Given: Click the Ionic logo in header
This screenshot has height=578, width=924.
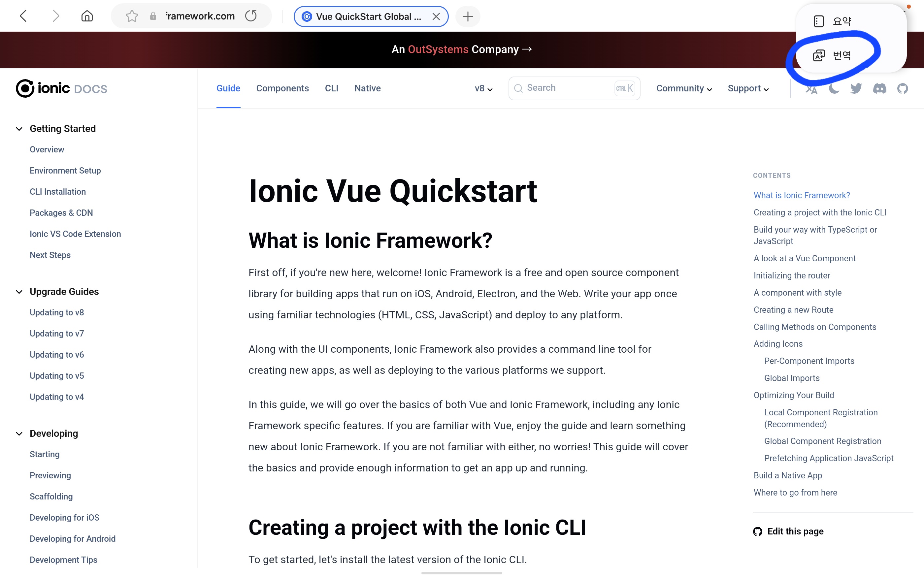Looking at the screenshot, I should tap(62, 89).
